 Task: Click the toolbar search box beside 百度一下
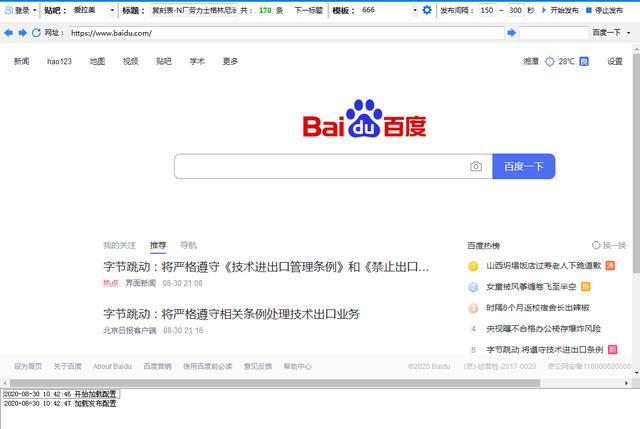click(x=554, y=33)
